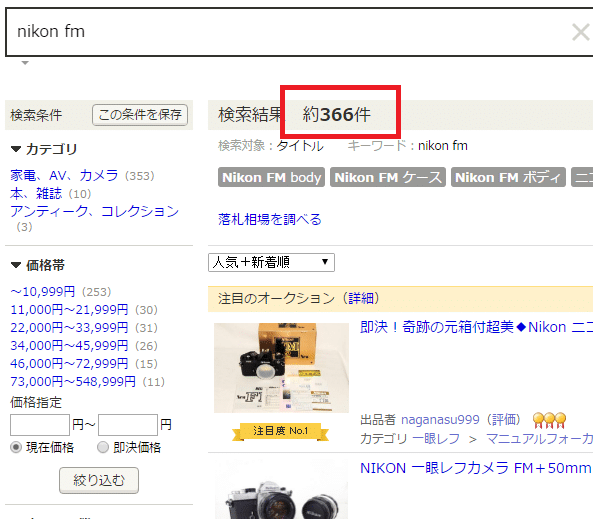Open the 注目度 No.1 ribbon badge
Screen dimensions: 593x519
280,431
